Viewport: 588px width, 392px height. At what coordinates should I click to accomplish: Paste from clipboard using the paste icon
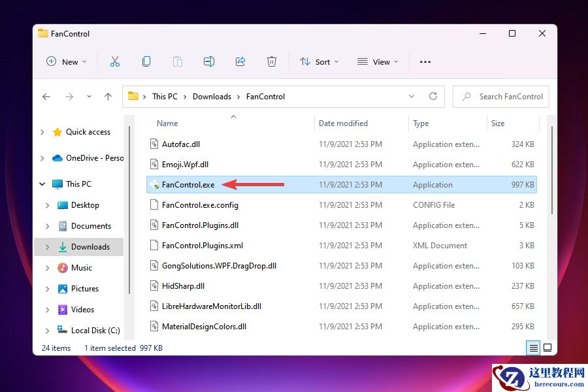tap(177, 61)
